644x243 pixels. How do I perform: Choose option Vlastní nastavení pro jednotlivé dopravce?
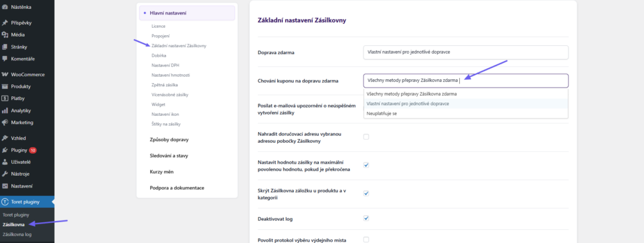466,104
